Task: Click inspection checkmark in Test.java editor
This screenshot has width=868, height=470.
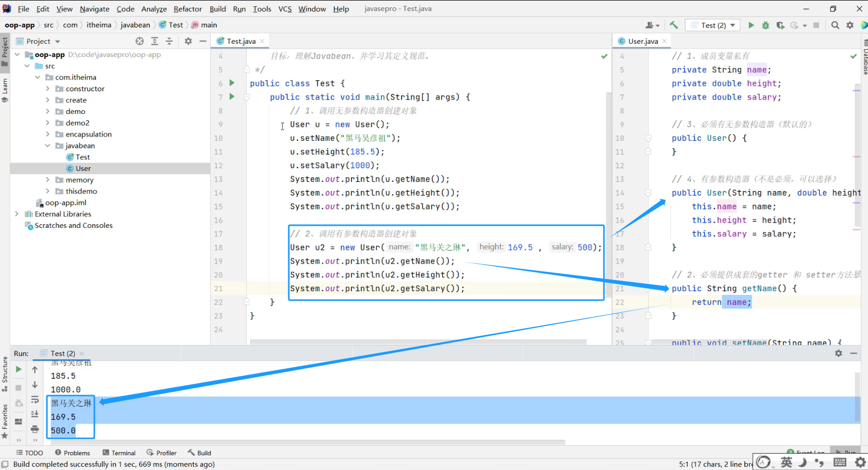Action: click(604, 56)
